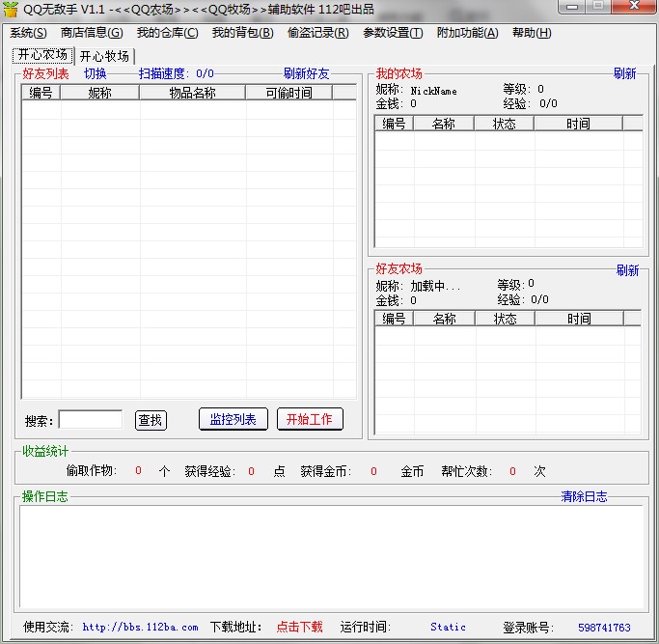Click the 切换 link in friend list
659x644 pixels.
pyautogui.click(x=95, y=73)
